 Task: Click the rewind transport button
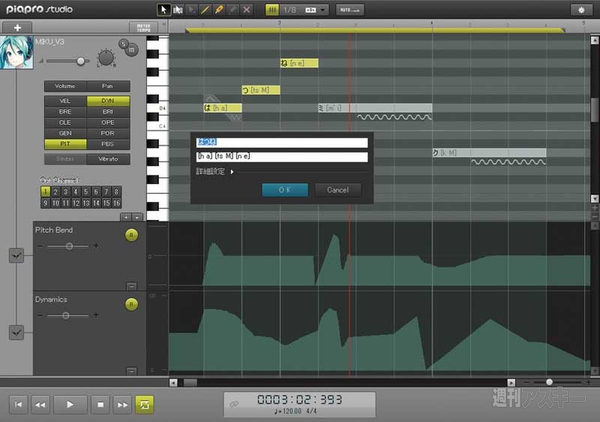tap(40, 404)
